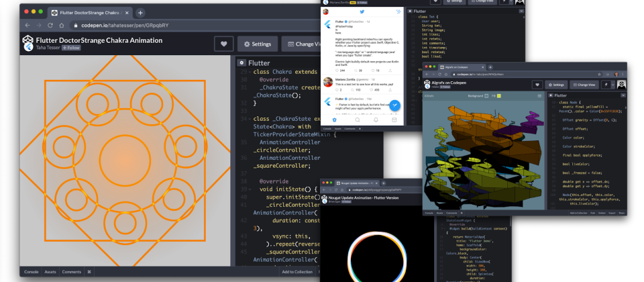Collapse code fold arrow at line 34
The height and width of the screenshot is (282, 644).
click(x=250, y=119)
